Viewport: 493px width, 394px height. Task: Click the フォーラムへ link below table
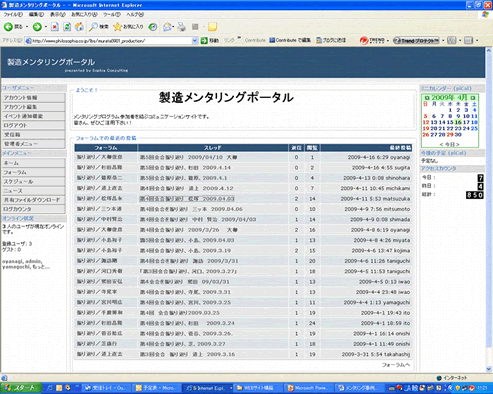(x=396, y=365)
